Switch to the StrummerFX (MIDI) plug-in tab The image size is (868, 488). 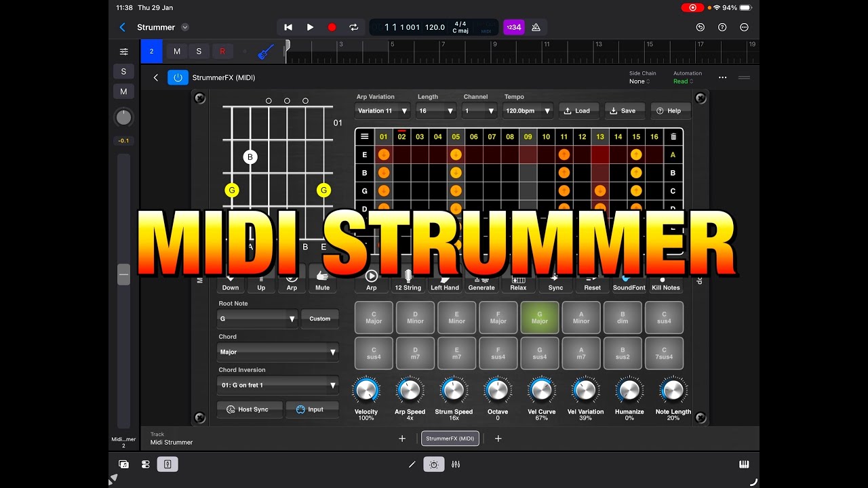[450, 439]
